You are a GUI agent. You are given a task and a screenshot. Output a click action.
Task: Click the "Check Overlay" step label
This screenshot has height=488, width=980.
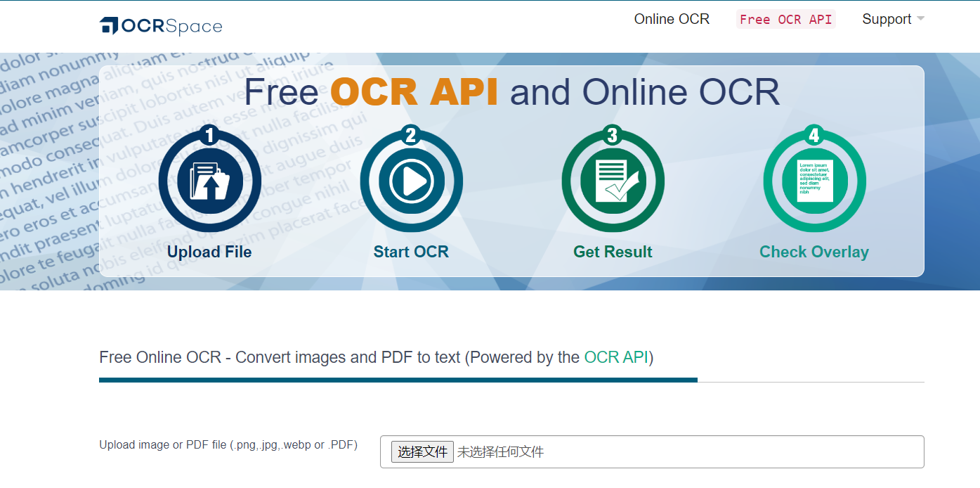coord(814,252)
